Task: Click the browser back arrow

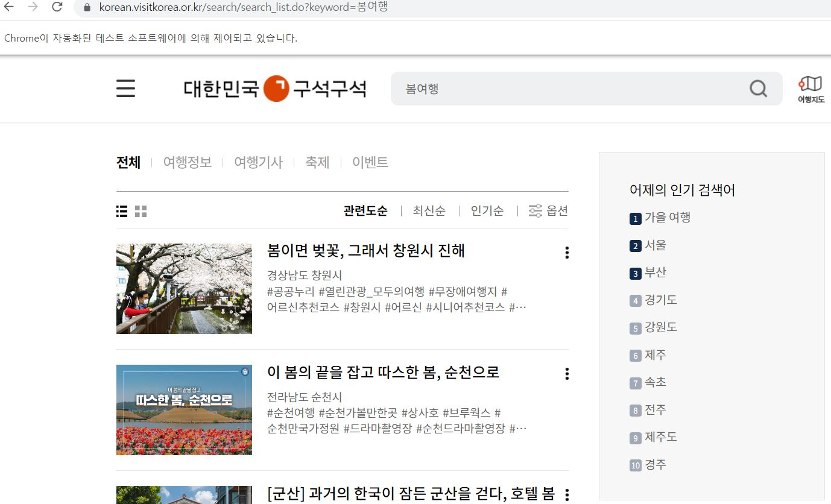Action: [x=8, y=7]
